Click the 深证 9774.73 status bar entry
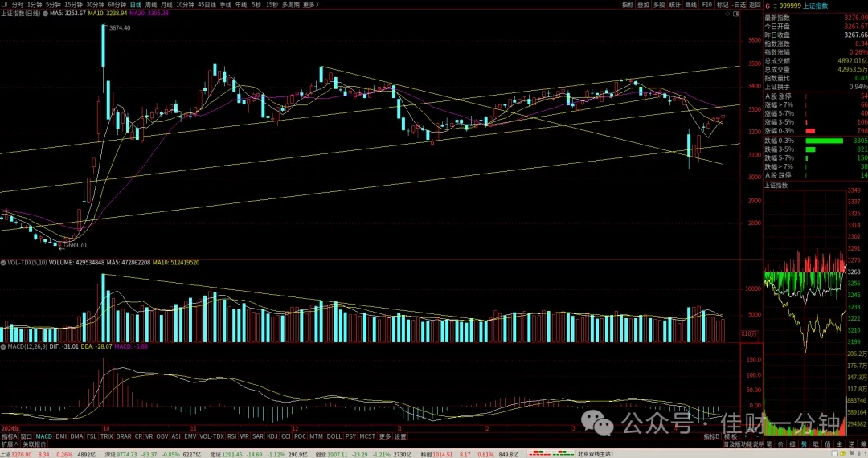Image resolution: width=868 pixels, height=458 pixels. point(154,454)
